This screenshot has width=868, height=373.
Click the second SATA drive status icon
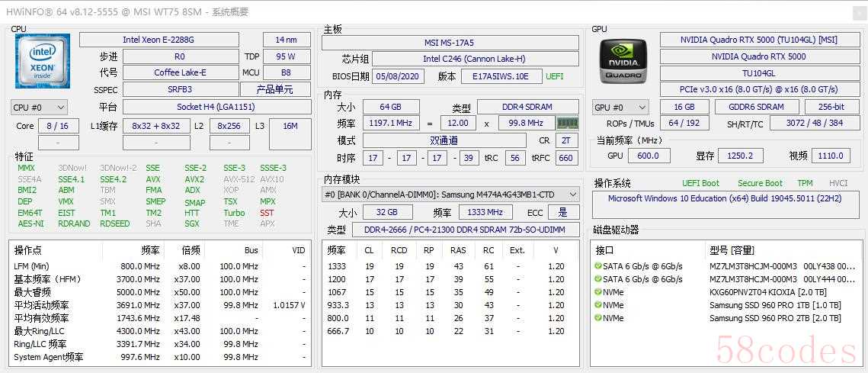point(597,279)
